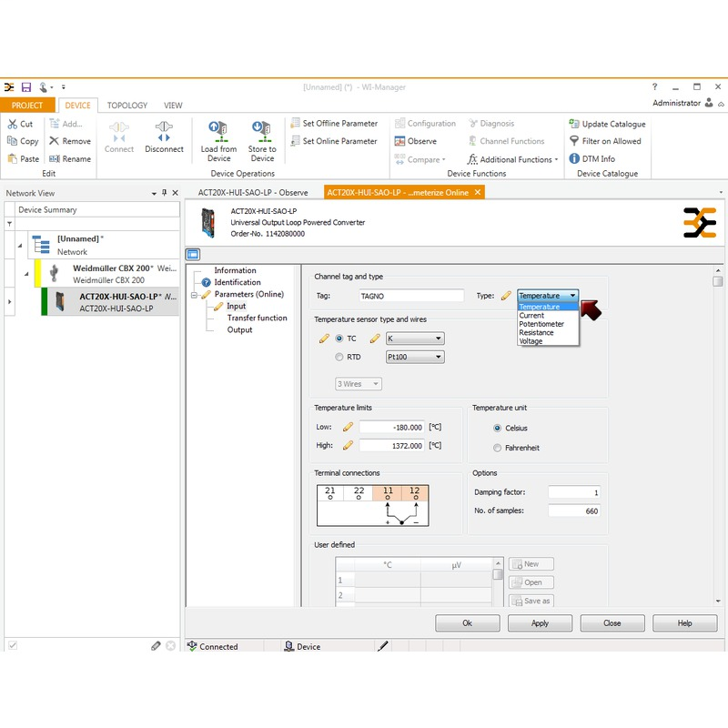The height and width of the screenshot is (728, 728).
Task: Open the 3 Wires dropdown
Action: (x=359, y=384)
